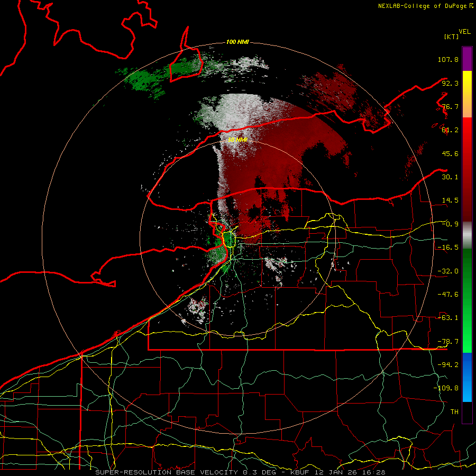
Task: Click the -47.6 legend value
Action: click(448, 295)
